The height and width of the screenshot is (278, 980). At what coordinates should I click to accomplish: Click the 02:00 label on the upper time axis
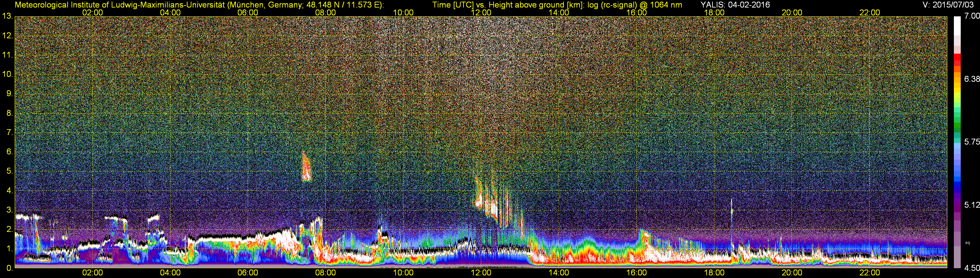92,12
